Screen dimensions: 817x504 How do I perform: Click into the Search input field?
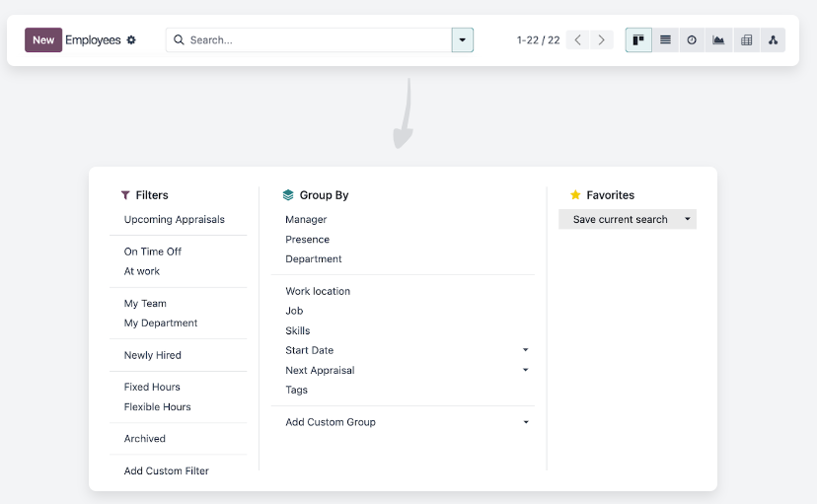tap(316, 40)
